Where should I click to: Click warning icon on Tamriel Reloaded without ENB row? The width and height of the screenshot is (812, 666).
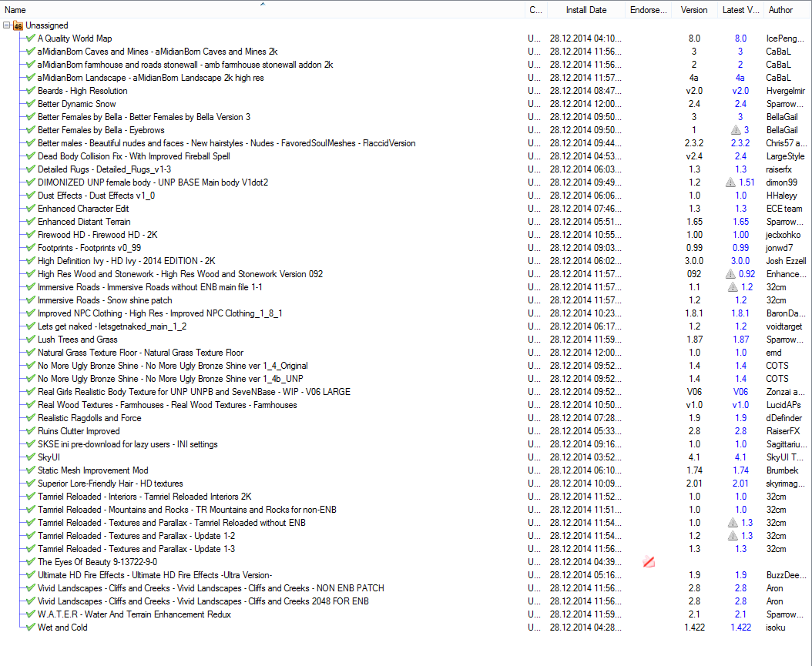[x=733, y=523]
